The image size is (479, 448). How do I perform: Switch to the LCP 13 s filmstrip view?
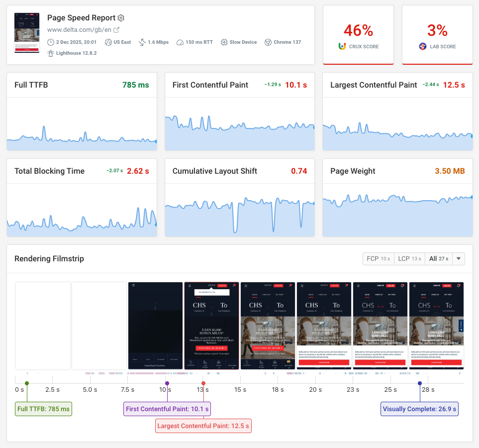click(x=409, y=258)
